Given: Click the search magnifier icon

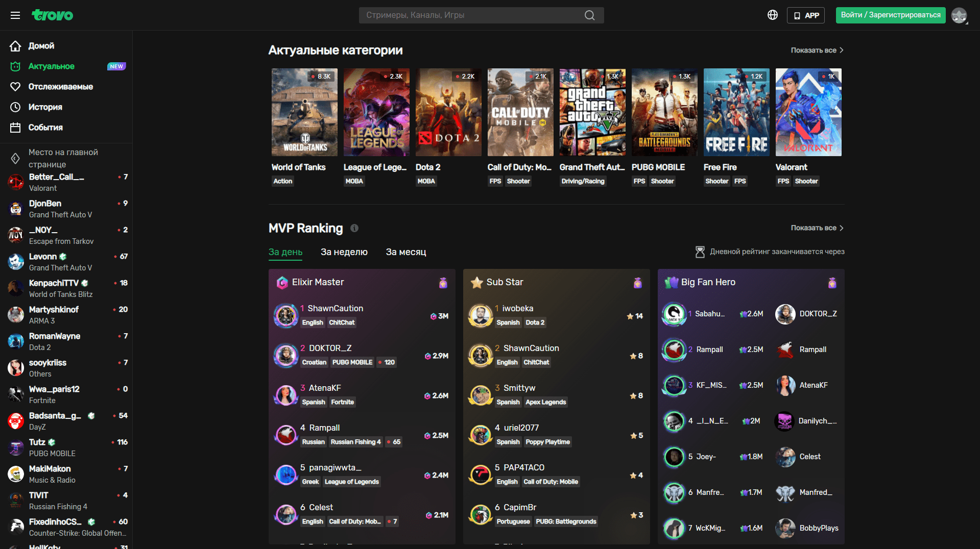Looking at the screenshot, I should (589, 15).
